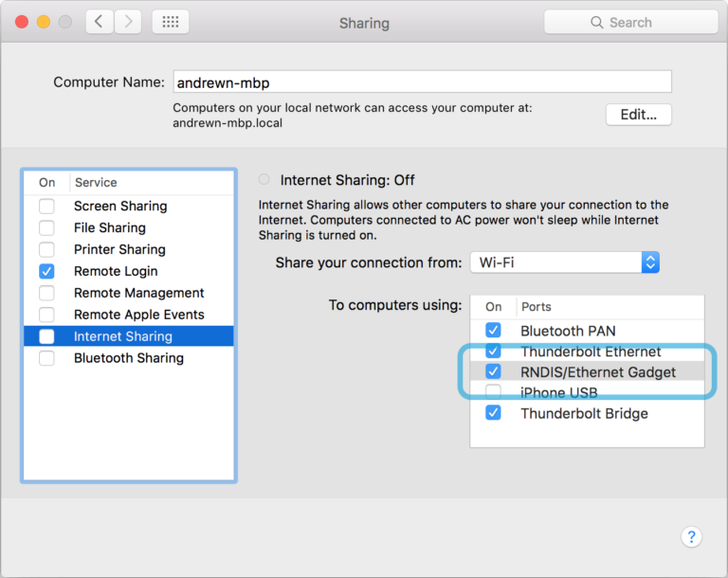Show all preferences grid icon

[x=171, y=22]
